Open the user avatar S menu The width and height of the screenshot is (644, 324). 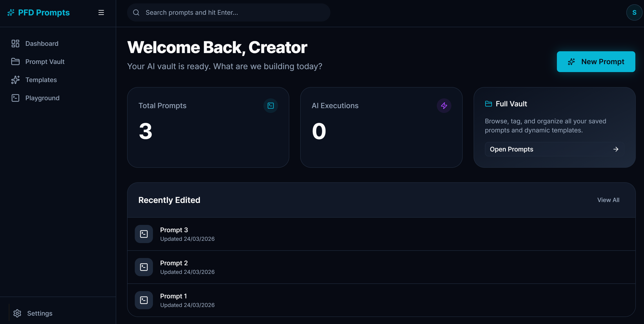(x=634, y=12)
